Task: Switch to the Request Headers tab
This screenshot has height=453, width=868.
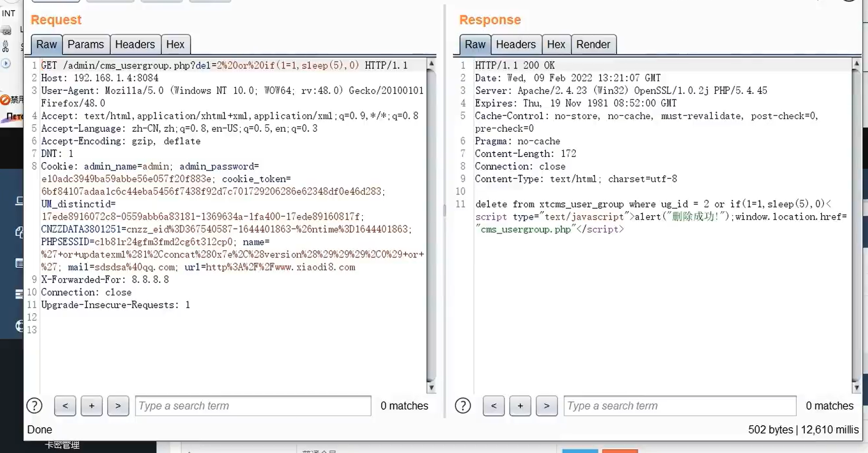Action: point(135,44)
